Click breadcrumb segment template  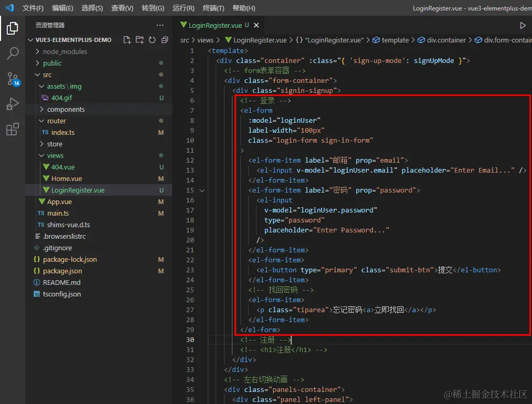pyautogui.click(x=390, y=40)
